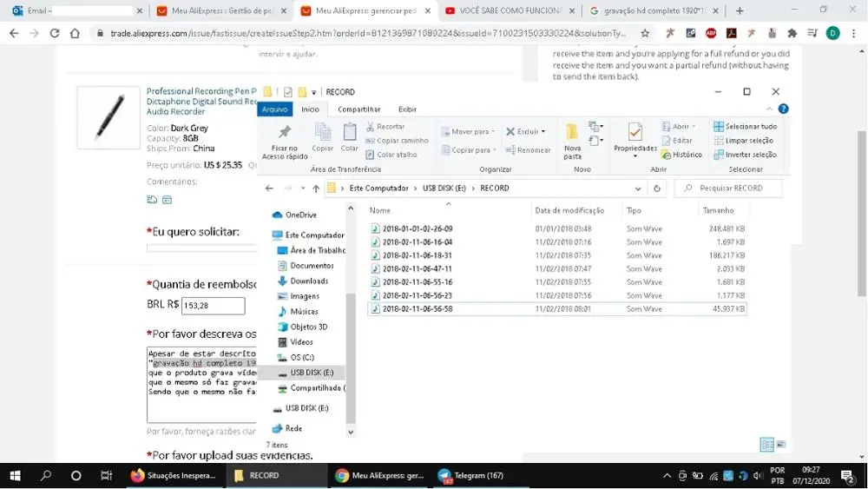Open Windows Start menu
868x489 pixels.
pyautogui.click(x=15, y=476)
